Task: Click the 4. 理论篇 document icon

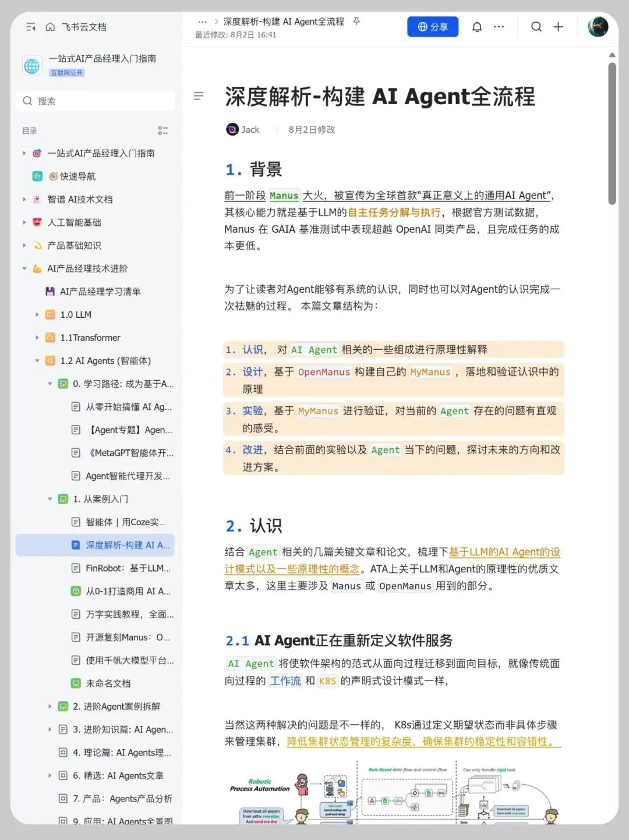Action: 63,752
